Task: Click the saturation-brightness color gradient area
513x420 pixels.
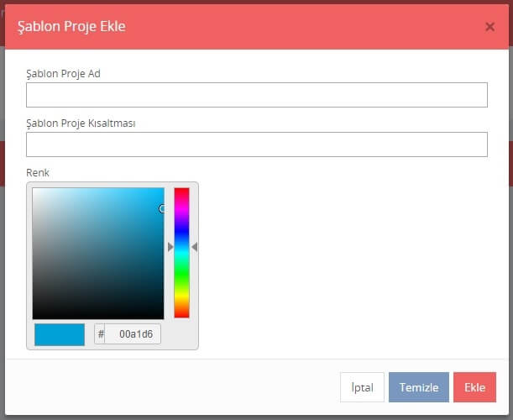Action: (98, 254)
